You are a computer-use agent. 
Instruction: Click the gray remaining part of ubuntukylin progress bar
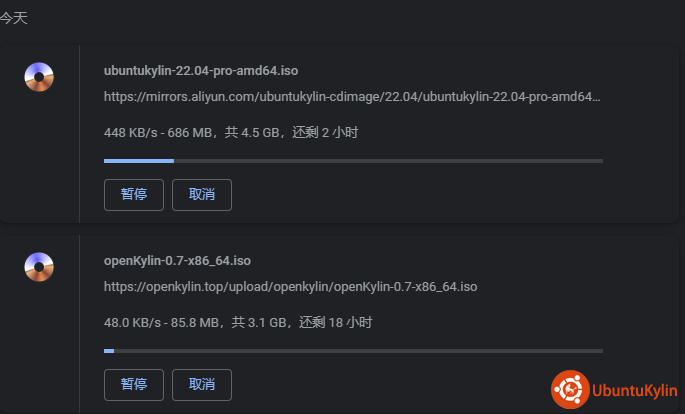click(388, 160)
